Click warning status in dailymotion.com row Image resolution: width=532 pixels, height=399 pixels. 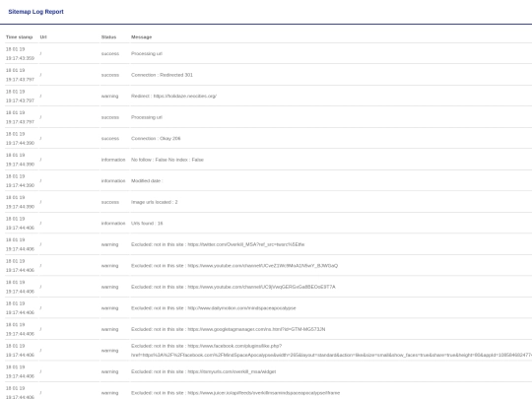(110, 308)
